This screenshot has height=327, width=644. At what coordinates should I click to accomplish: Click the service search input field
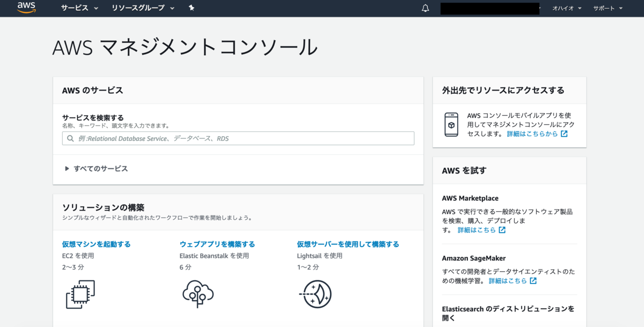238,138
